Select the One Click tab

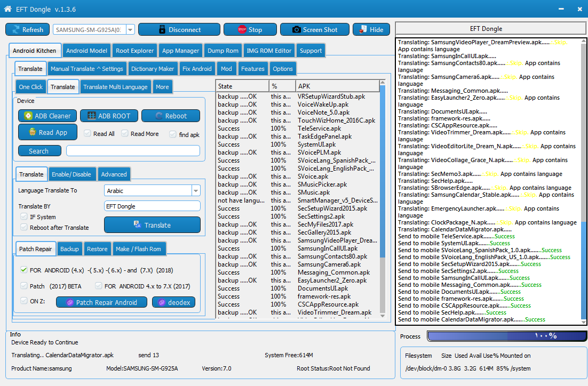(31, 86)
